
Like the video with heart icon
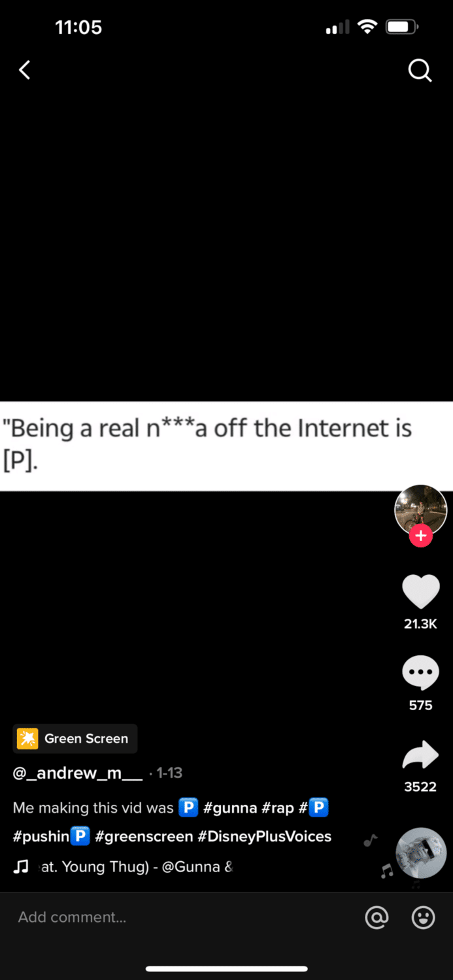420,592
